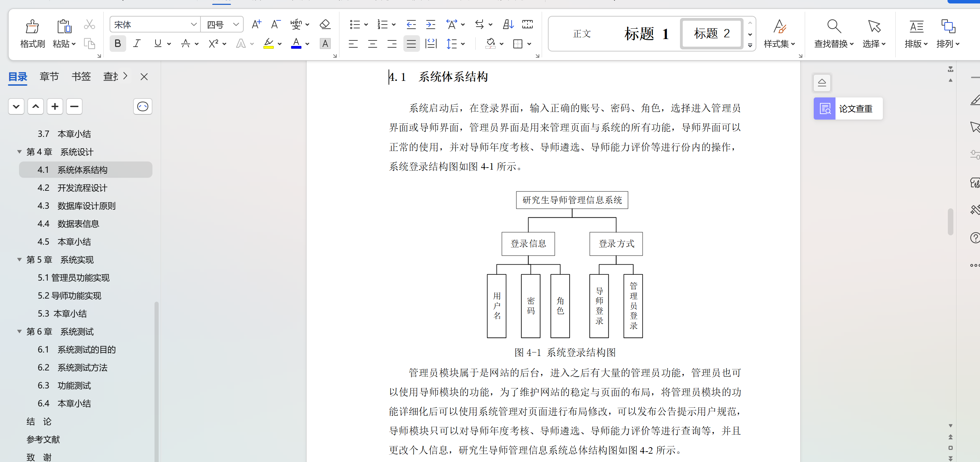Open the font size dropdown (四号)
This screenshot has width=980, height=462.
coord(236,24)
